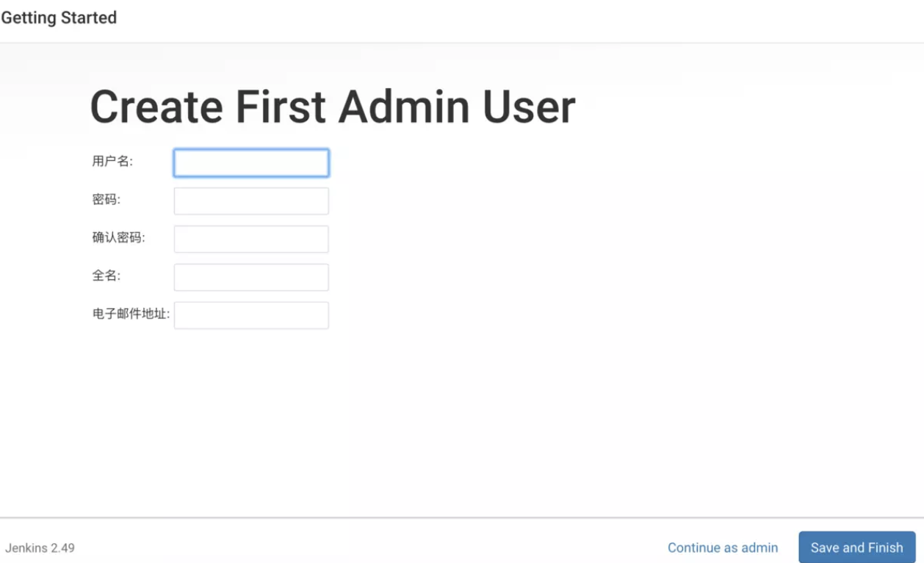Click the Jenkins 2.49 version text

[40, 548]
